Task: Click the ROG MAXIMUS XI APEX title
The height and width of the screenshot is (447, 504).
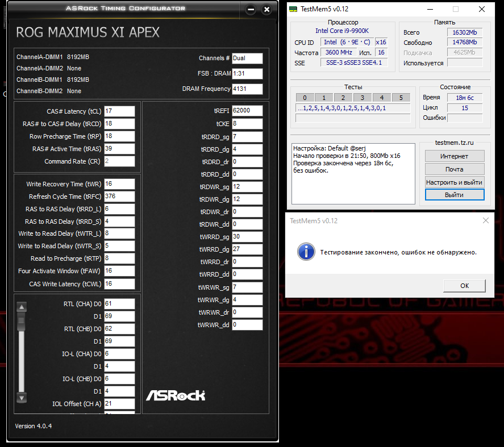Action: point(88,32)
